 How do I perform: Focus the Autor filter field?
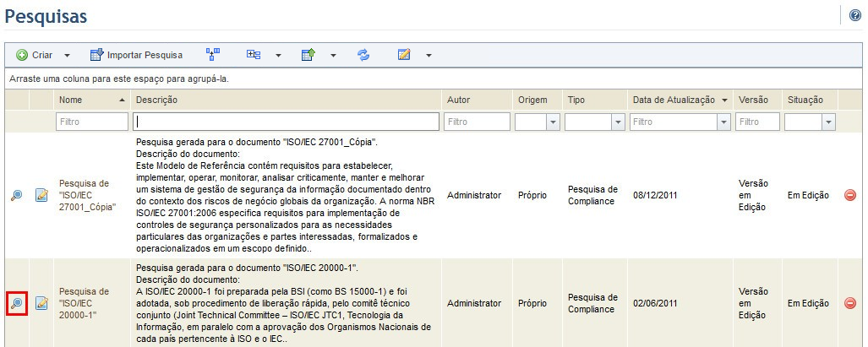(478, 122)
